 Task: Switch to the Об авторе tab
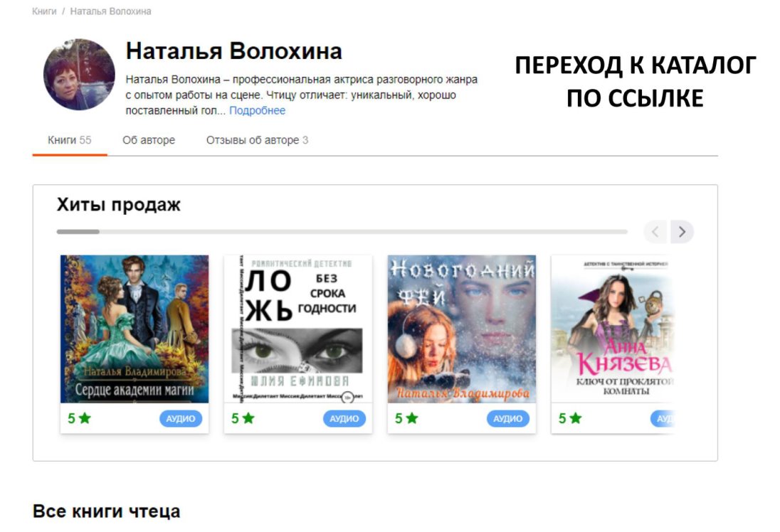point(149,140)
